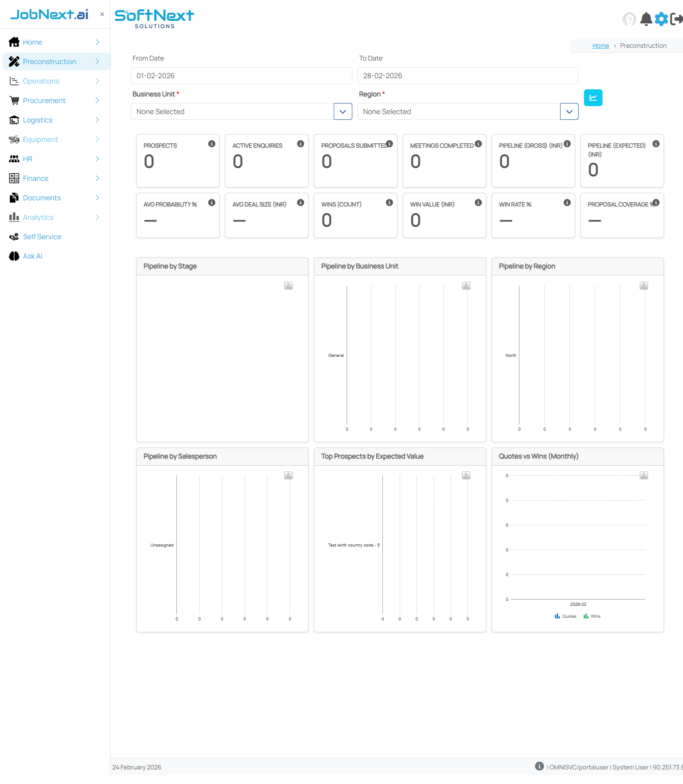Click the 'Test wirth country code - 5' label

(x=354, y=545)
